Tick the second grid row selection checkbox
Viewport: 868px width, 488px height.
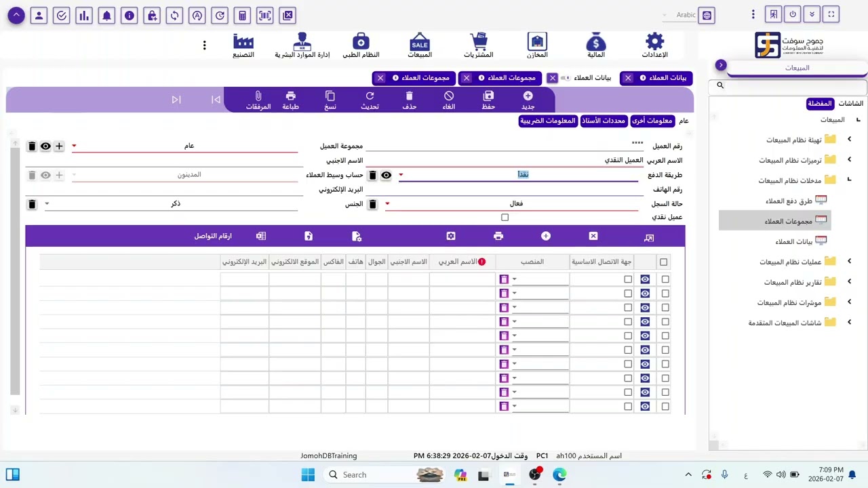pos(665,293)
